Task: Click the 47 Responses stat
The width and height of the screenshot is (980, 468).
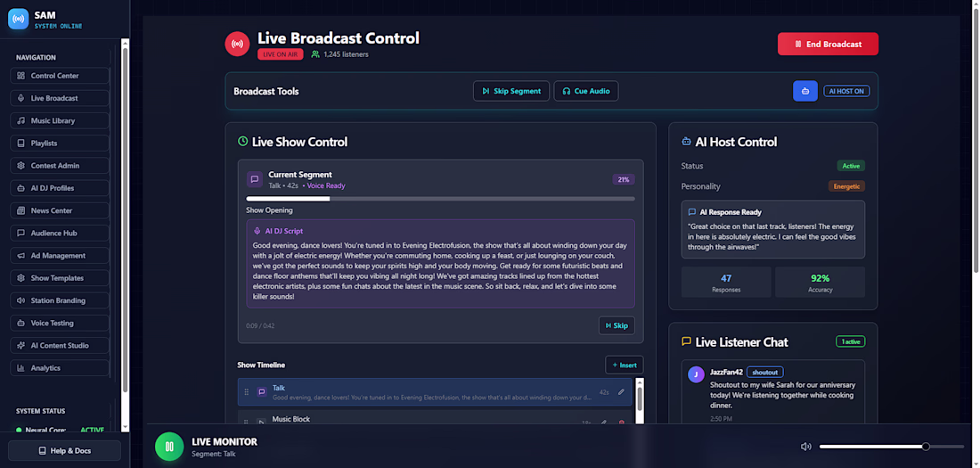Action: [x=725, y=283]
